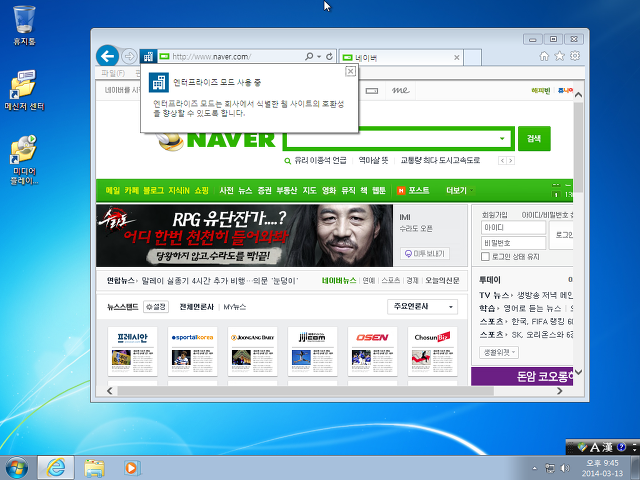Click the 비밀번호 password field

click(513, 243)
